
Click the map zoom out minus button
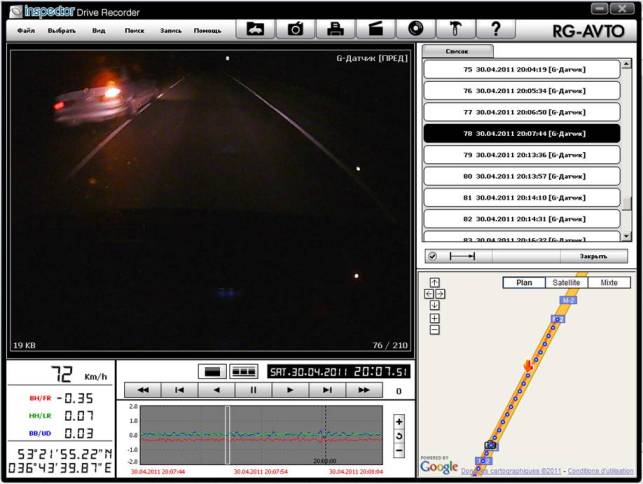coord(434,330)
